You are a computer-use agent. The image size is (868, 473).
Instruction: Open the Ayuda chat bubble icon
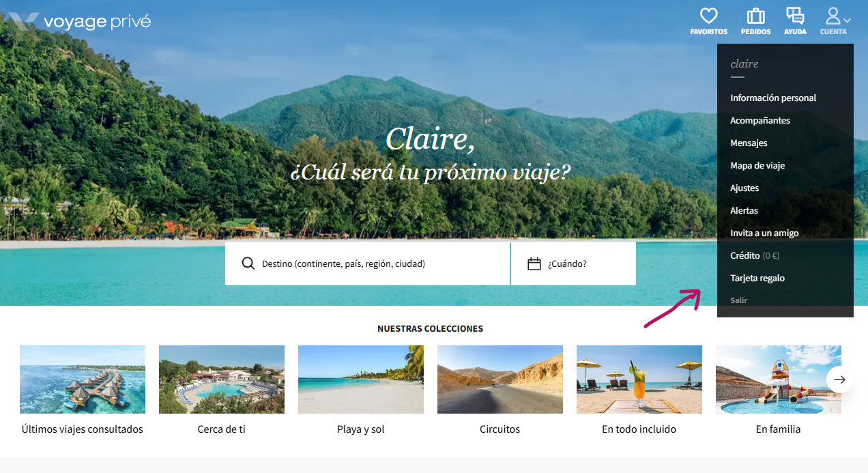[795, 16]
